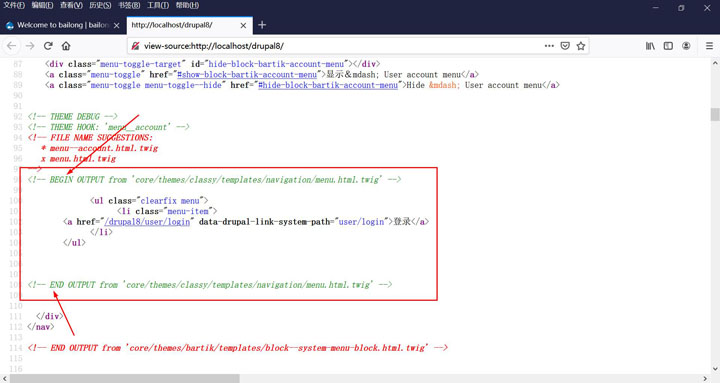Click the scroll left arrow of horizontal scrollbar
720x383 pixels.
tap(4, 378)
